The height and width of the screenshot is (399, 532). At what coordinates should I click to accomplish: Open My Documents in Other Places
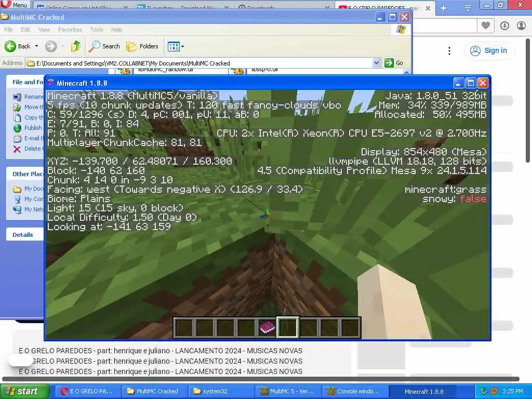[x=29, y=189]
